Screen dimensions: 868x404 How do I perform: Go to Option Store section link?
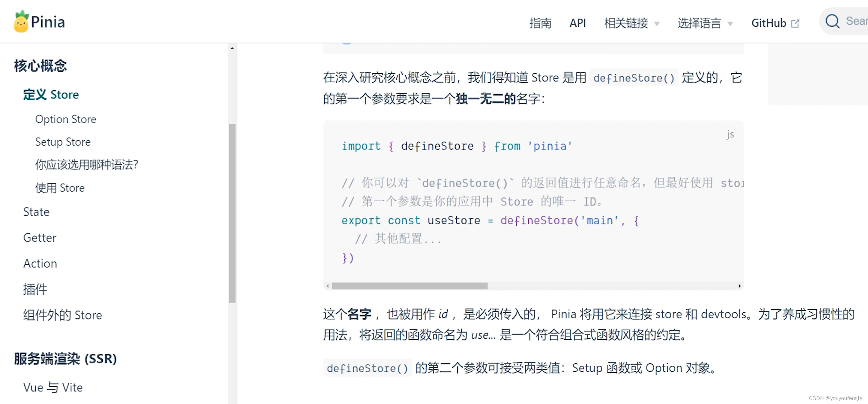[66, 119]
